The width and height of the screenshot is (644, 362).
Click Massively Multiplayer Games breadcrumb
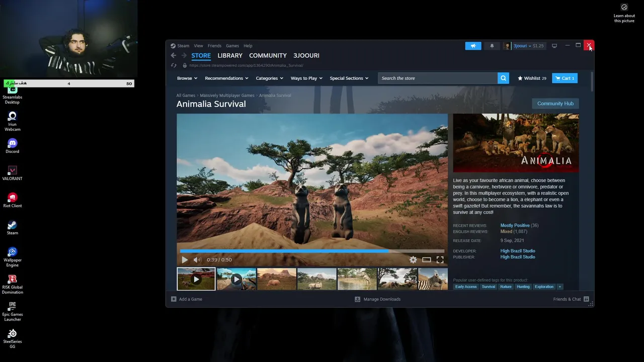227,96
